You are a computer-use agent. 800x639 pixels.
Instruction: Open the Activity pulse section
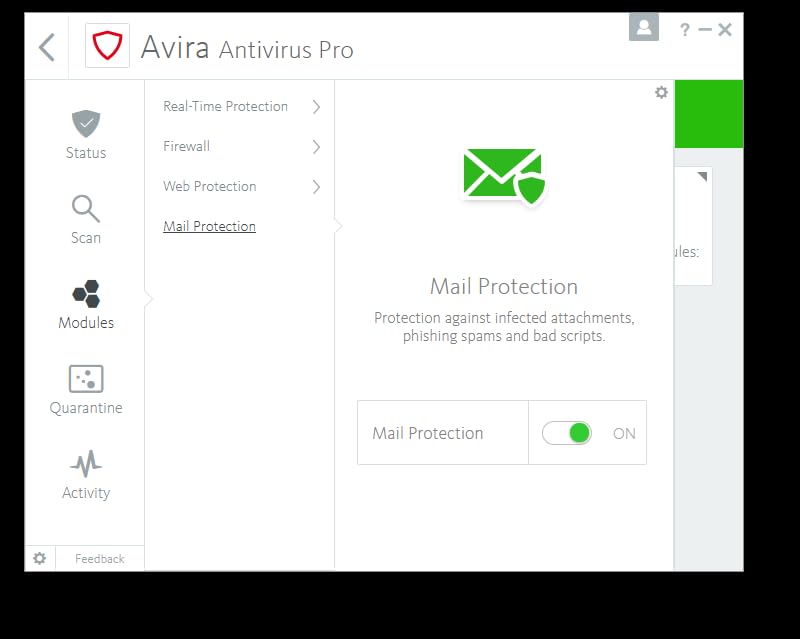[x=86, y=475]
